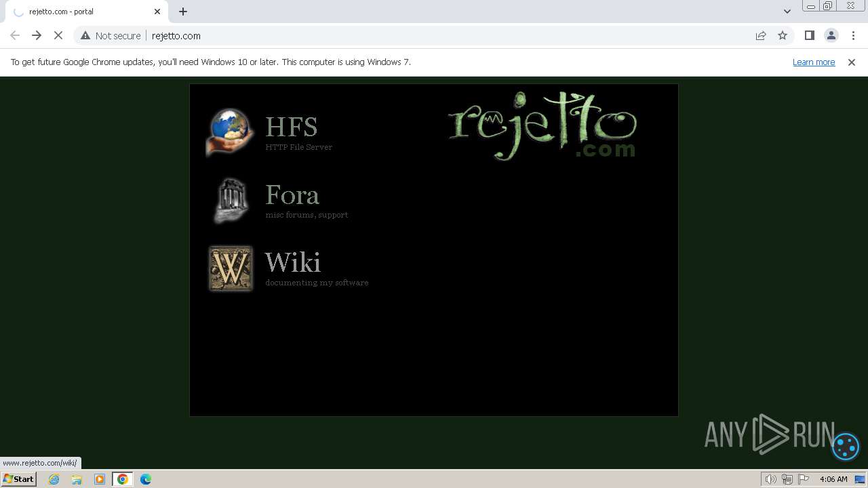Open the Action Center flag icon
The height and width of the screenshot is (488, 868).
[x=804, y=479]
